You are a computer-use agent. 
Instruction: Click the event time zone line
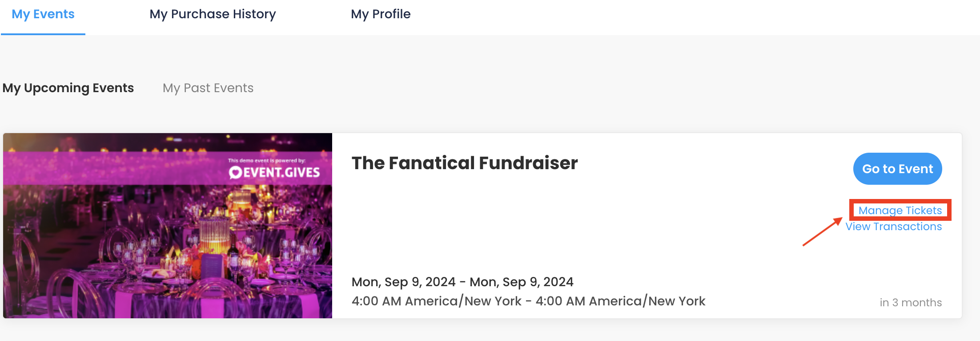[x=528, y=301]
